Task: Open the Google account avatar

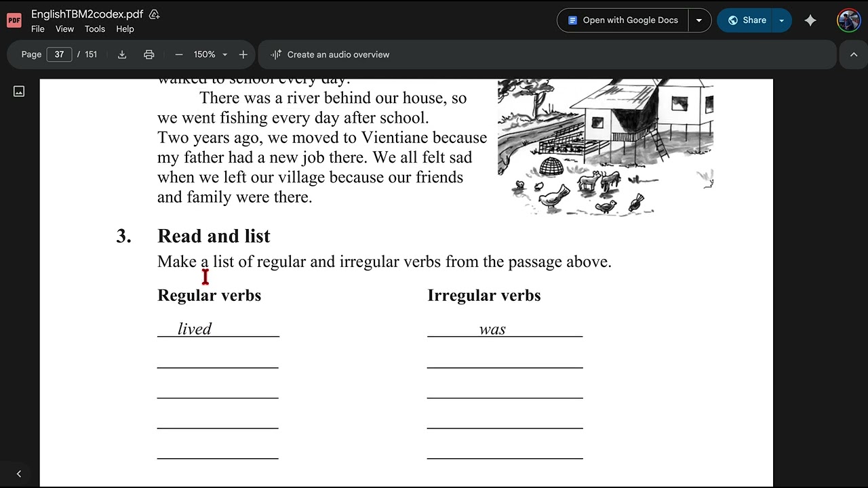Action: (849, 20)
